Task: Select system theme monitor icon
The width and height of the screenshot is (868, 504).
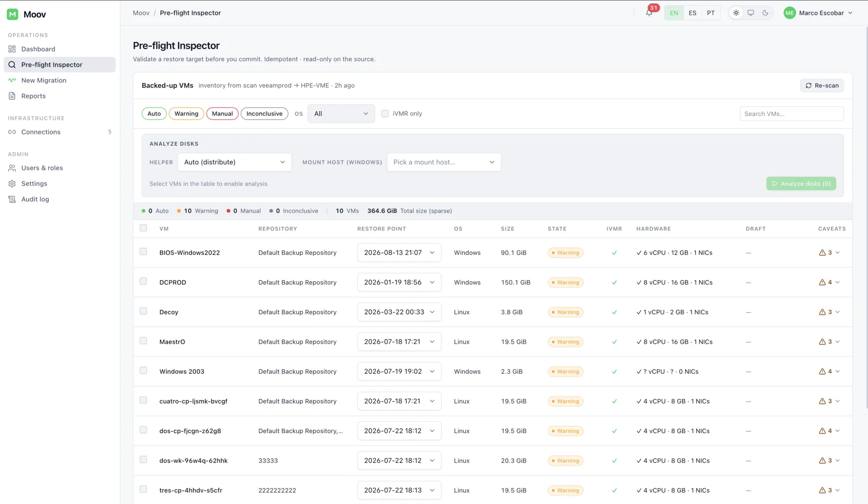Action: (751, 13)
